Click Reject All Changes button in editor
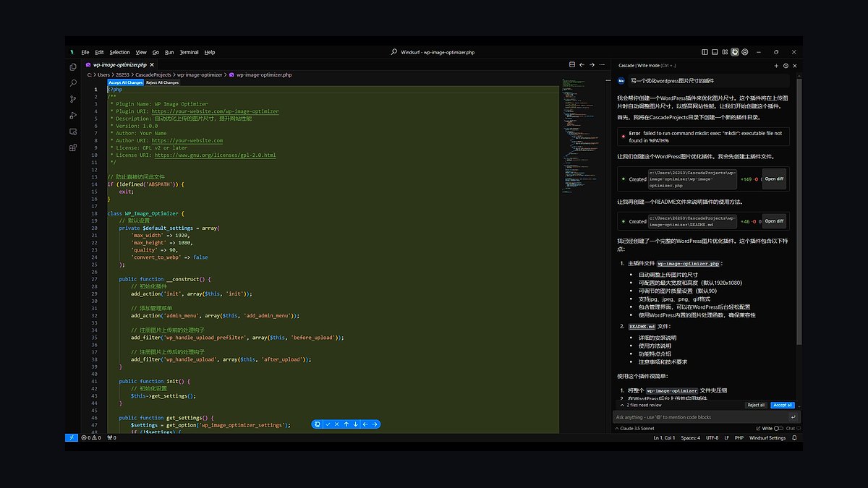Screen dimensions: 868x488 tap(162, 82)
